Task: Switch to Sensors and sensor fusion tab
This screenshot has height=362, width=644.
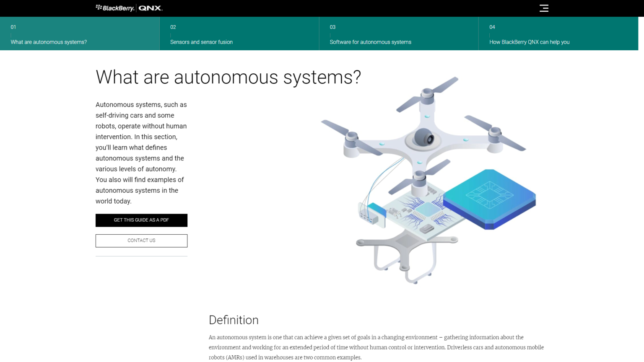Action: pos(239,34)
